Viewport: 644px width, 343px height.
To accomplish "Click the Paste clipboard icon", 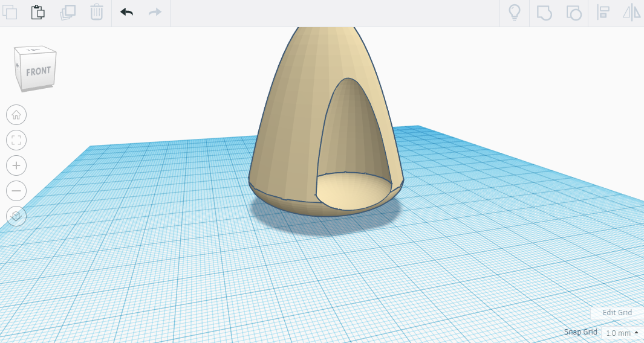I will click(x=37, y=12).
